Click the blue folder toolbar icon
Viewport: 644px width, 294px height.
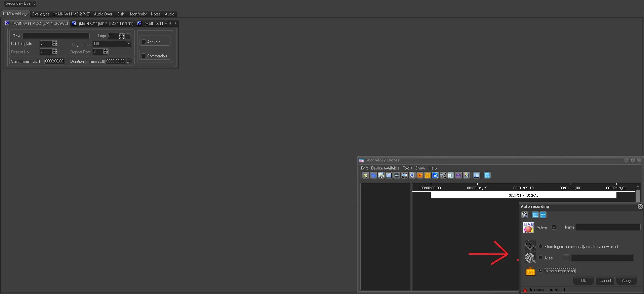(x=373, y=175)
